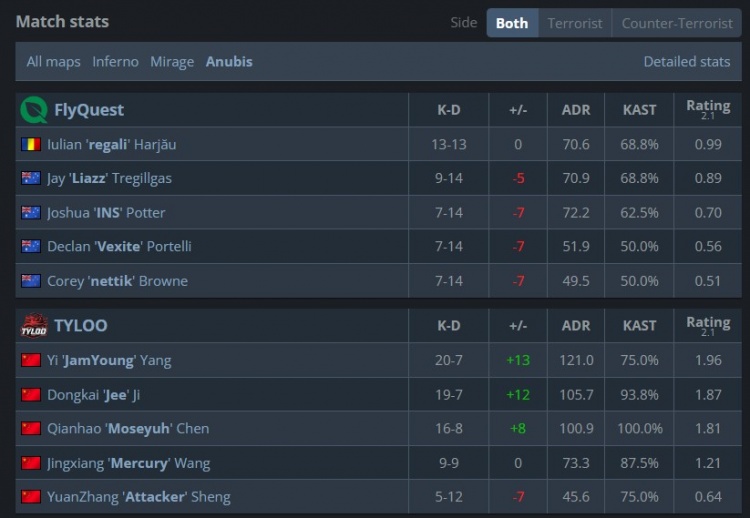Switch side filter to Terrorist

(x=575, y=23)
